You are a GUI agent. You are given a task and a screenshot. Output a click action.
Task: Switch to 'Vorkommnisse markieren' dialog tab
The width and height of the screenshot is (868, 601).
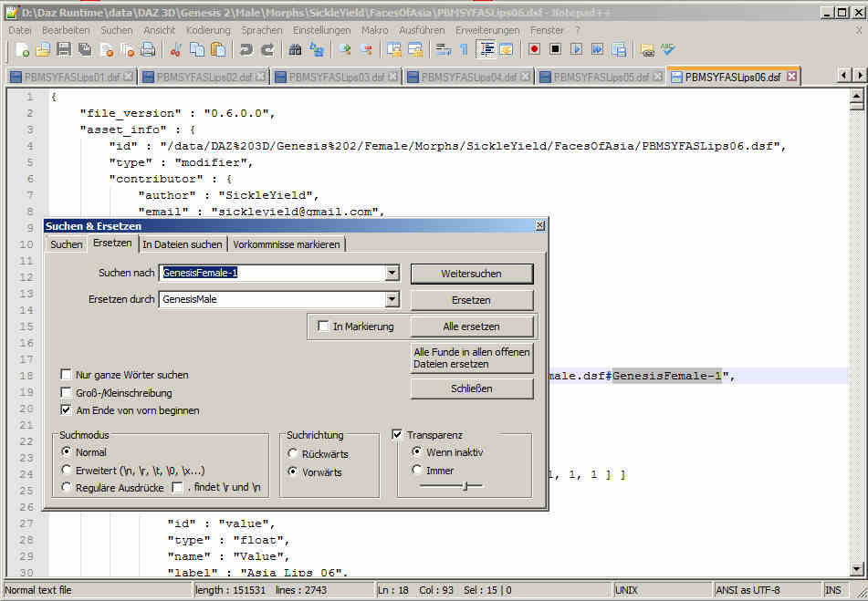click(x=287, y=244)
